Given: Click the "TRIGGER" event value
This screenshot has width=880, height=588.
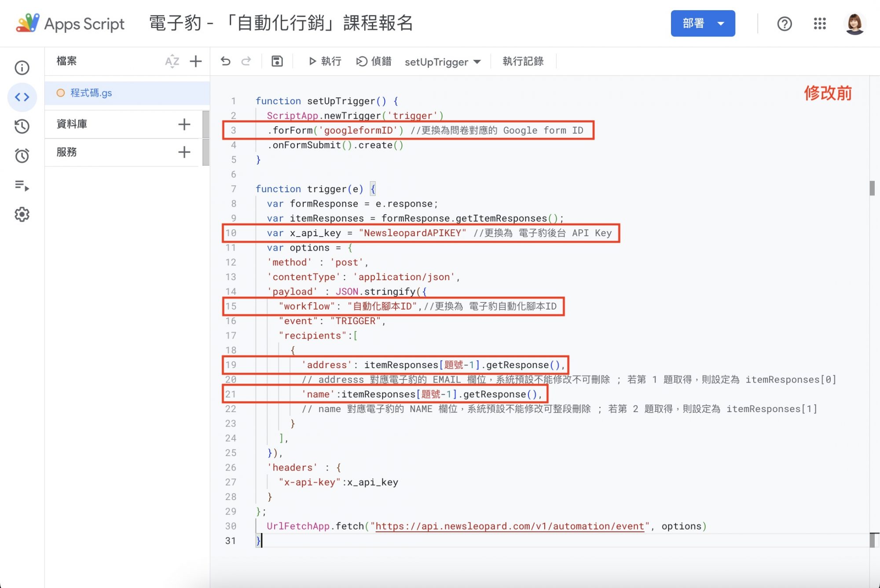Looking at the screenshot, I should (x=356, y=321).
